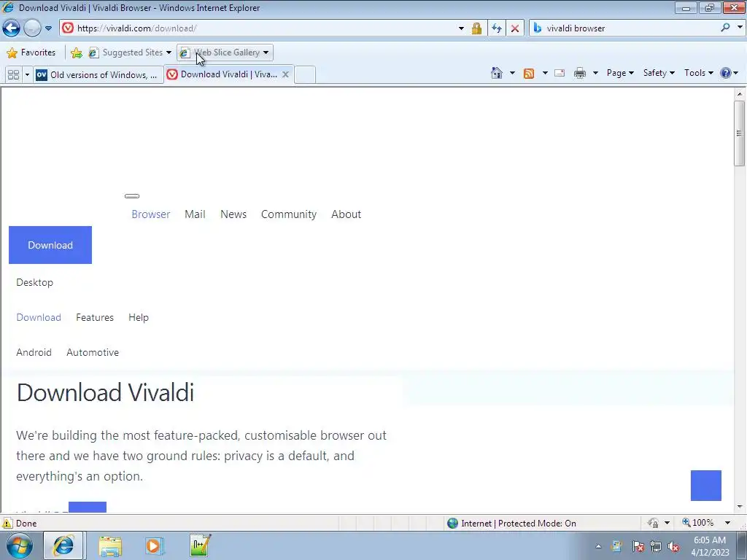This screenshot has height=560, width=747.
Task: Click the 100% zoom level button
Action: tap(698, 523)
